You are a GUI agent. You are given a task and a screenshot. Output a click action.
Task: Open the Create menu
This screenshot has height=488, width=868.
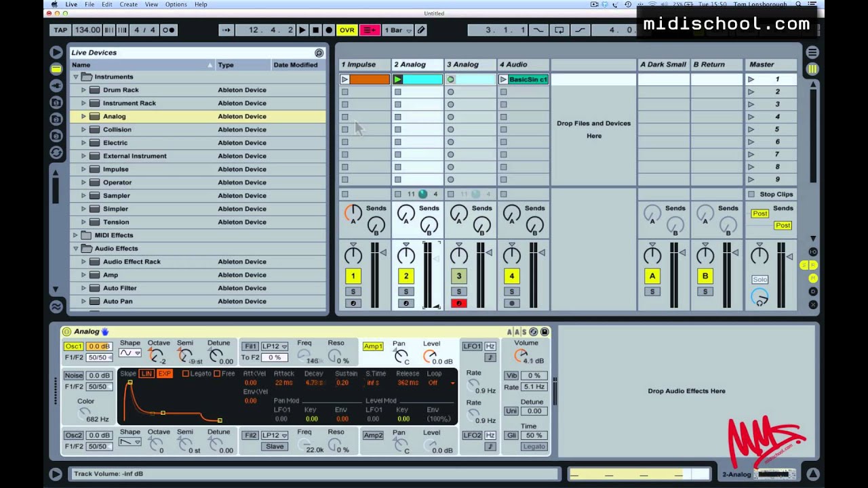point(129,4)
